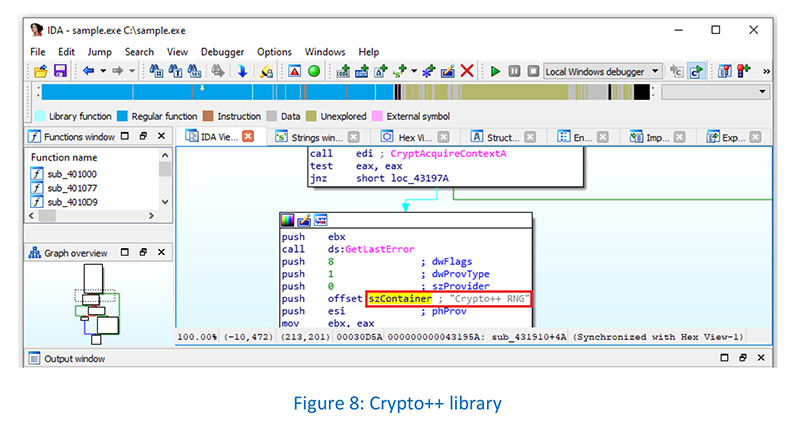Image resolution: width=799 pixels, height=429 pixels.
Task: Close the Strings window tab
Action: pyautogui.click(x=354, y=137)
